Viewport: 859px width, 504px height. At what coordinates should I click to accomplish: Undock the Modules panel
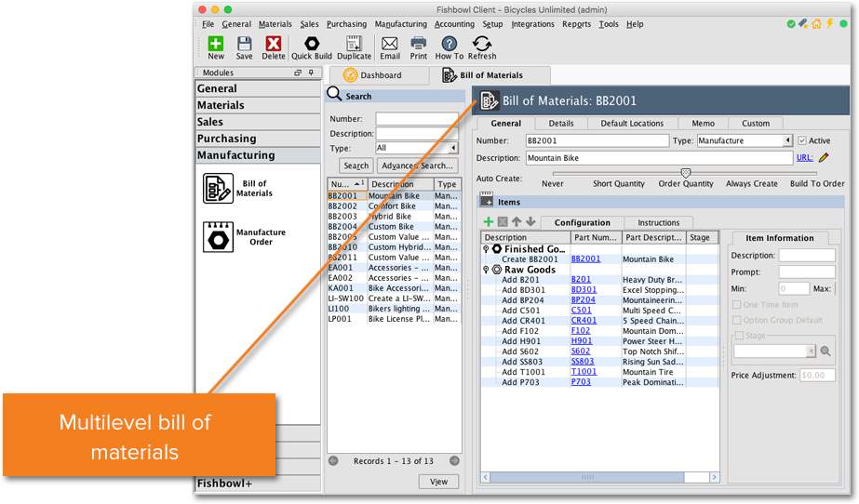click(x=298, y=73)
